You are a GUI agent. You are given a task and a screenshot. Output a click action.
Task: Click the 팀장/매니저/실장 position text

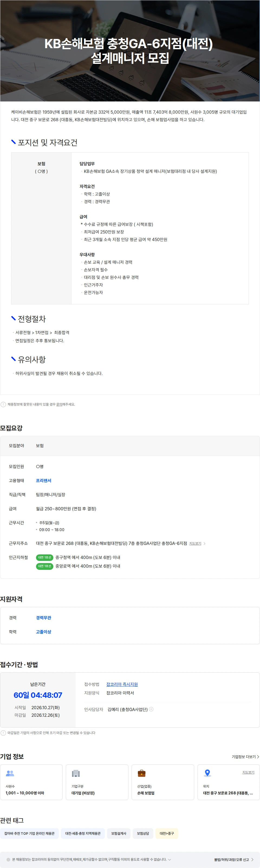point(51,495)
